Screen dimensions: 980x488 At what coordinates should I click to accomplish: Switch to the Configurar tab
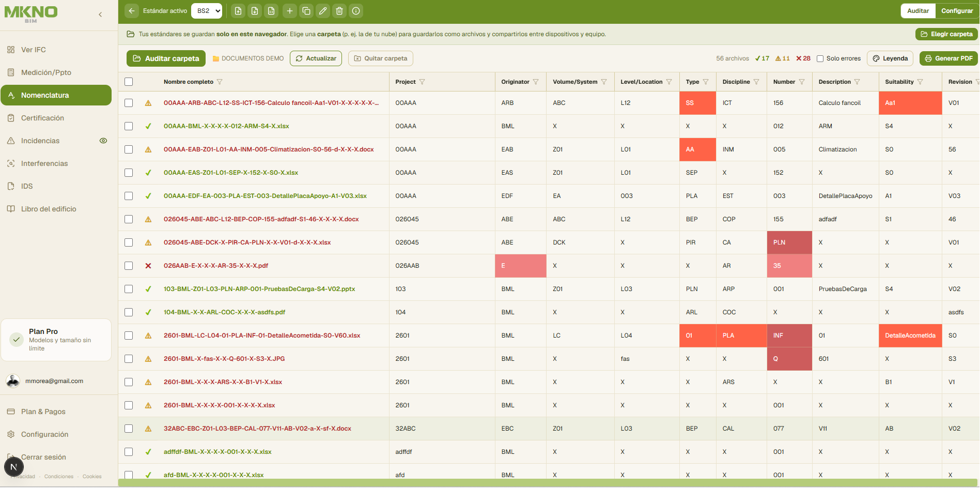point(957,11)
